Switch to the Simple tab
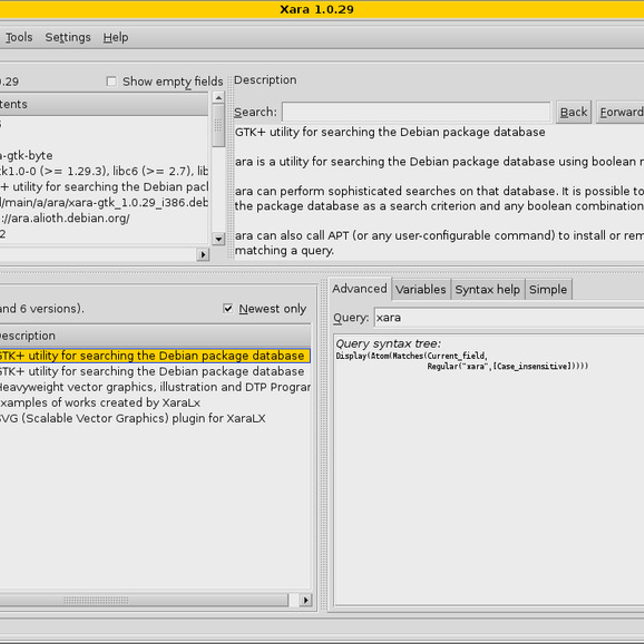 click(x=548, y=289)
